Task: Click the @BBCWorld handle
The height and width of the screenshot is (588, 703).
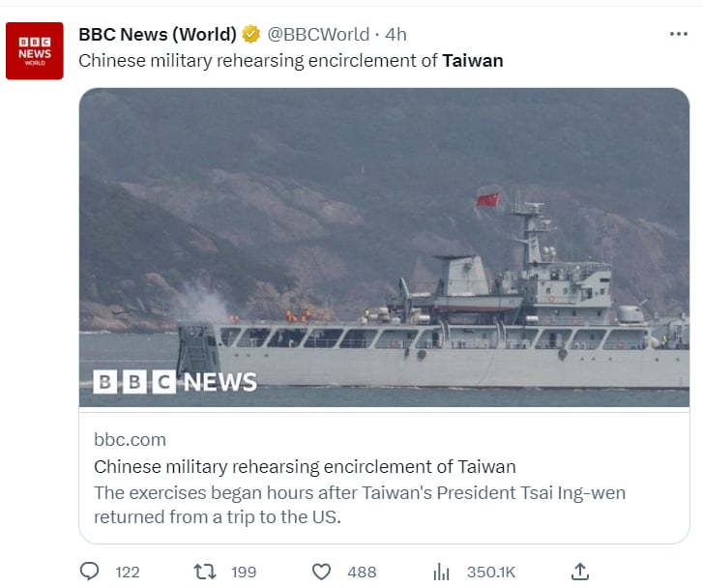Action: pos(318,34)
